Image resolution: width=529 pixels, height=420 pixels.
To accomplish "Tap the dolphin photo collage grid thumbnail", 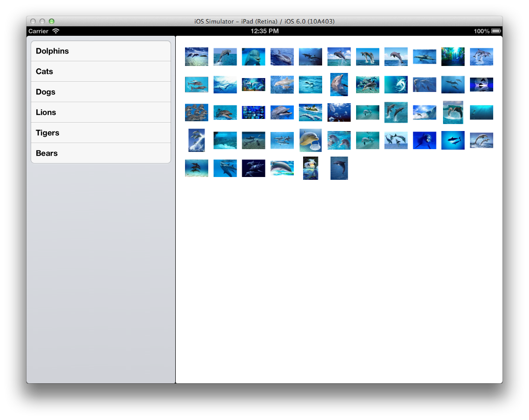I will [253, 112].
